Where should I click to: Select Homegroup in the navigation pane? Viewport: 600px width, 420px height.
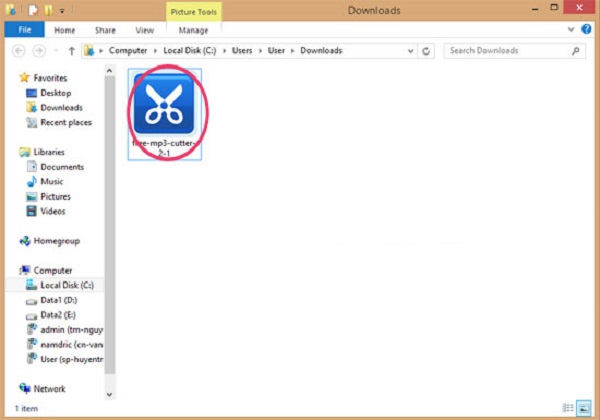pyautogui.click(x=57, y=241)
